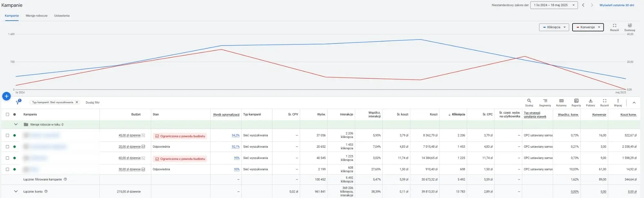Click green status dot of 45,00 zł campaign
644x198 pixels.
[14, 135]
